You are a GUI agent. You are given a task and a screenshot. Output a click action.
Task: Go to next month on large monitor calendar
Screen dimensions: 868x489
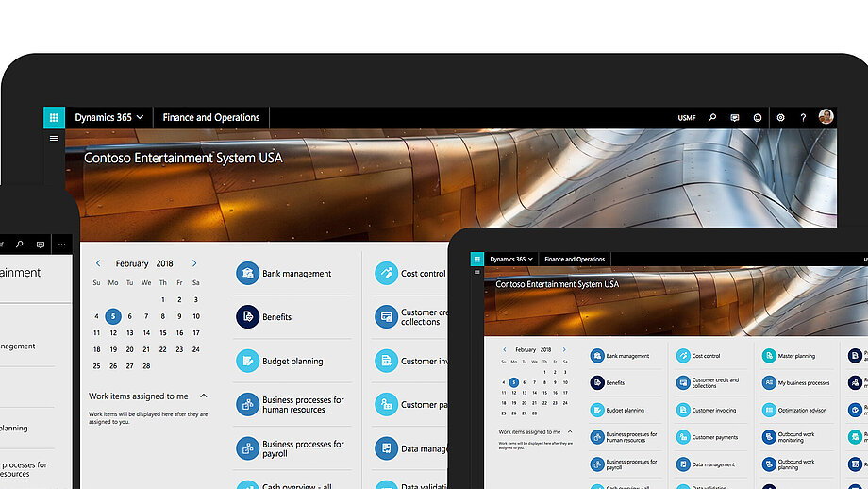194,263
